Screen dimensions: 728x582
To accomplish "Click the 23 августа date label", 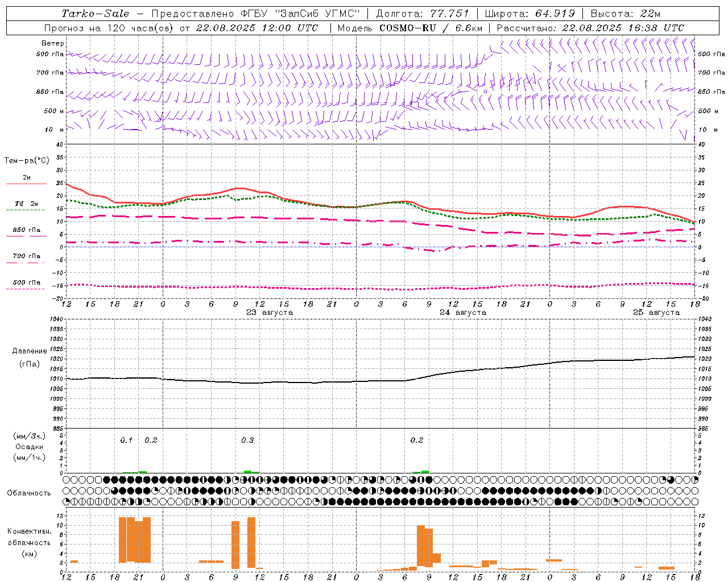I will click(x=270, y=313).
